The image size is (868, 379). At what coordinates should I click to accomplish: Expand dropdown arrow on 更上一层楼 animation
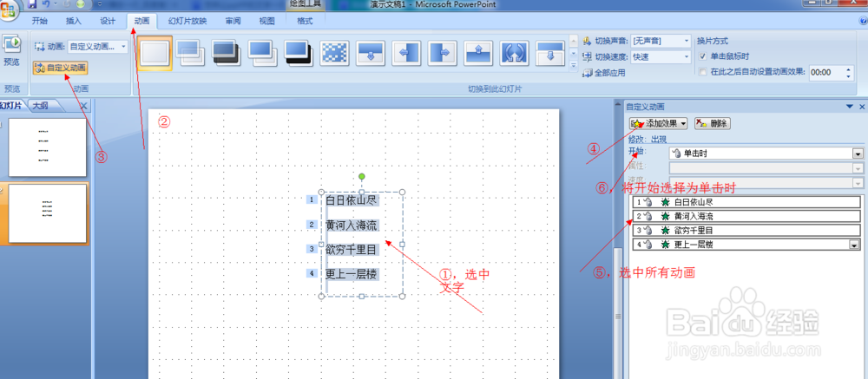click(x=855, y=245)
